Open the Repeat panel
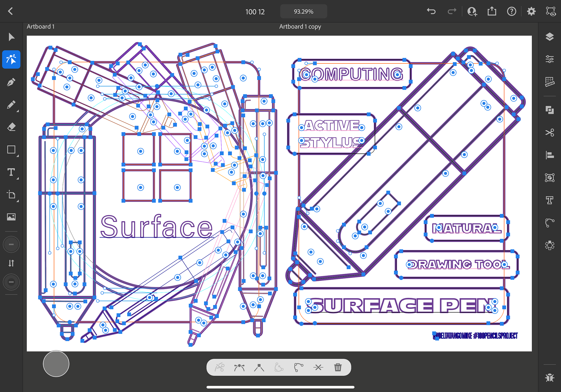Image resolution: width=561 pixels, height=392 pixels. click(x=550, y=245)
